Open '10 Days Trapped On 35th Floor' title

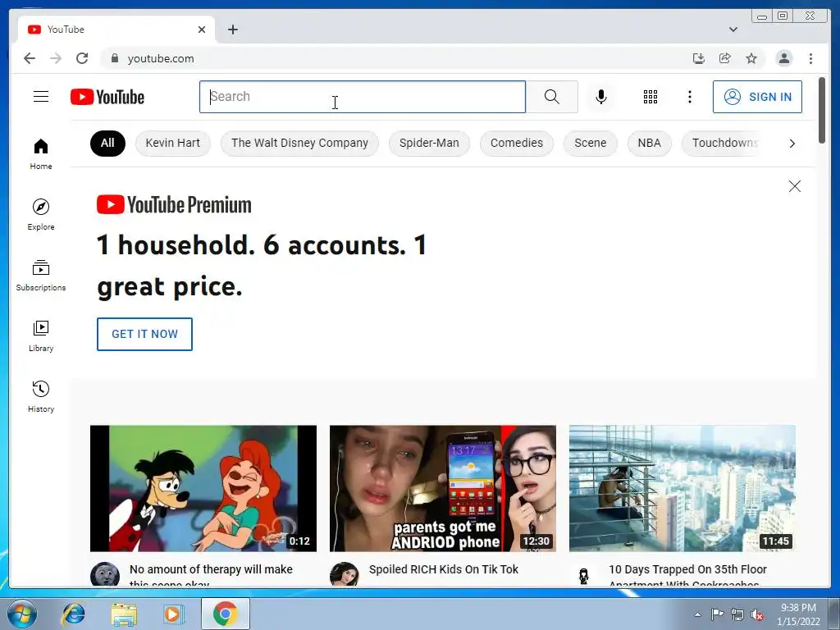(688, 569)
